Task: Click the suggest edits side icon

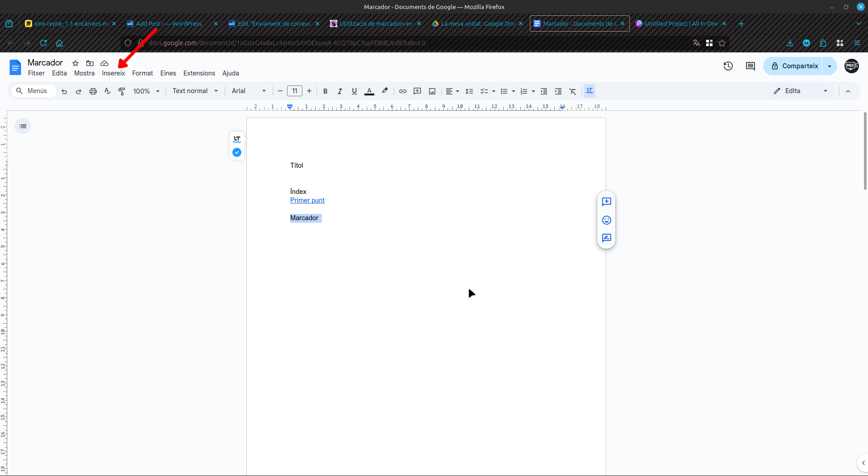Action: 606,238
